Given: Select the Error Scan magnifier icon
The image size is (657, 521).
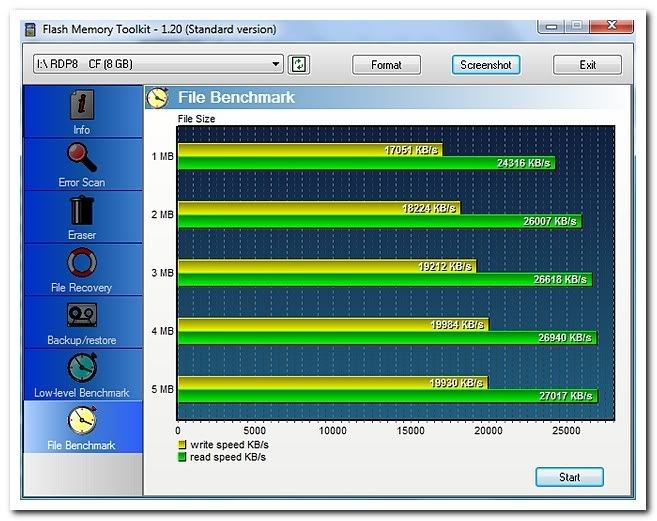Looking at the screenshot, I should [x=82, y=157].
